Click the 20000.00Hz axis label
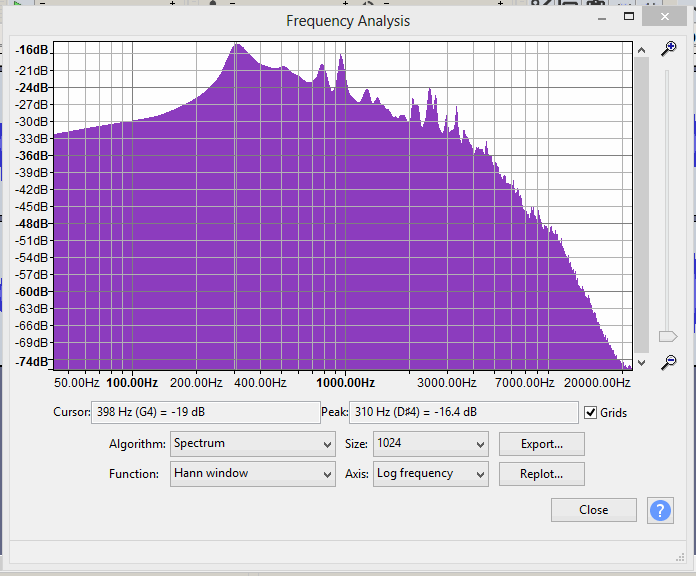The height and width of the screenshot is (576, 696). tap(597, 383)
